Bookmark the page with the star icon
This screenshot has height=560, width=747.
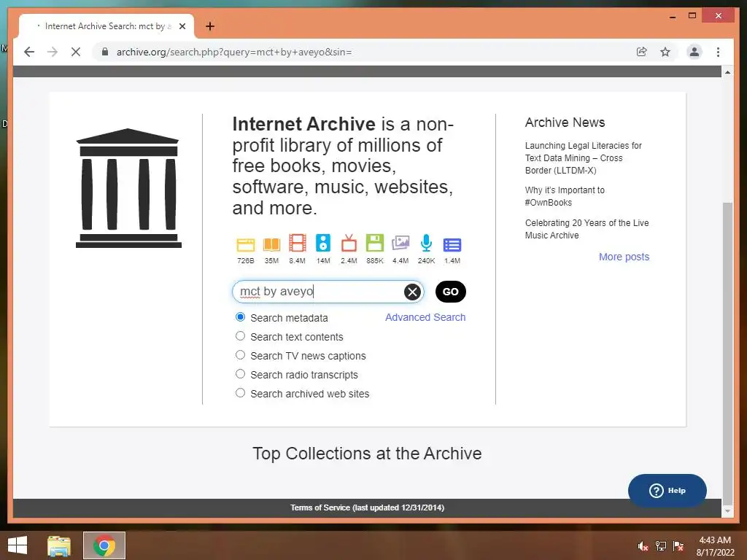click(665, 52)
